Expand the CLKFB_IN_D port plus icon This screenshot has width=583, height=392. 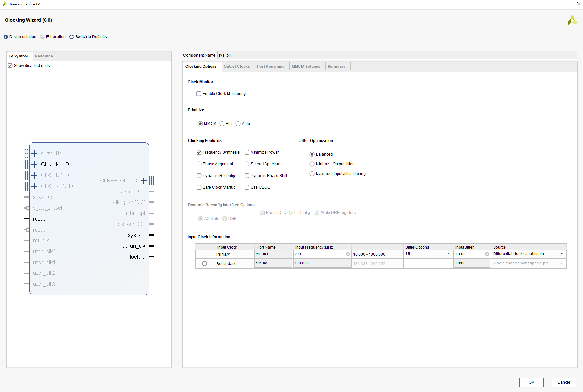tap(35, 186)
